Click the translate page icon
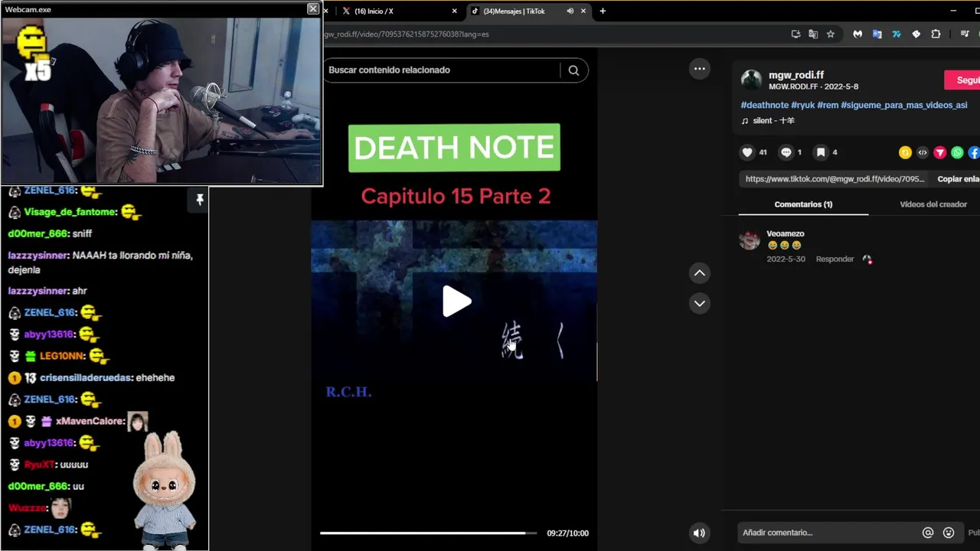The width and height of the screenshot is (980, 551). pyautogui.click(x=813, y=34)
